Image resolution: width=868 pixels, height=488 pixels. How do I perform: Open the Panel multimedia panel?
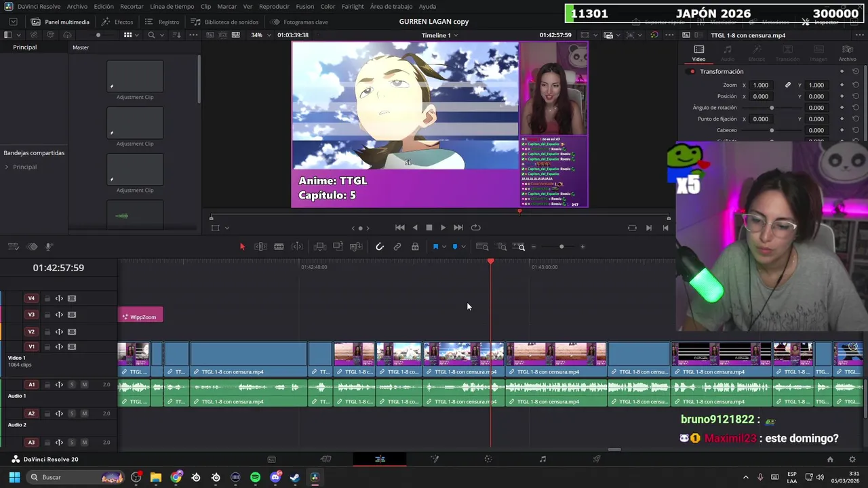(x=60, y=22)
